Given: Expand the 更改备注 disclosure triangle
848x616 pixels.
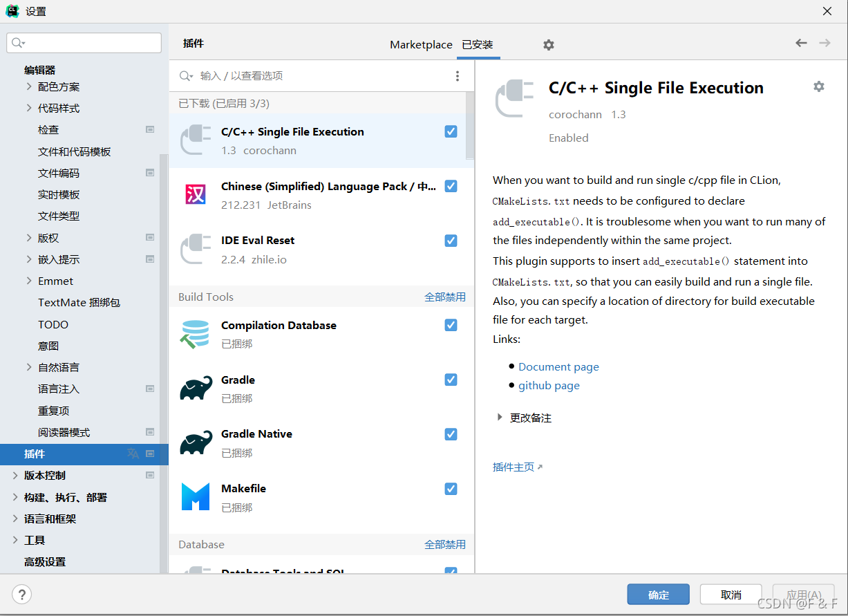Looking at the screenshot, I should coord(500,418).
